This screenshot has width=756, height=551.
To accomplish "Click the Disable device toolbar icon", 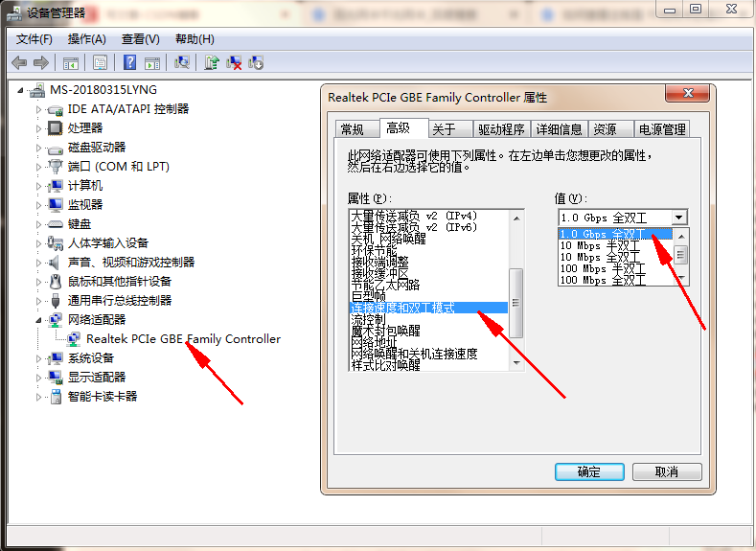I will pos(256,62).
